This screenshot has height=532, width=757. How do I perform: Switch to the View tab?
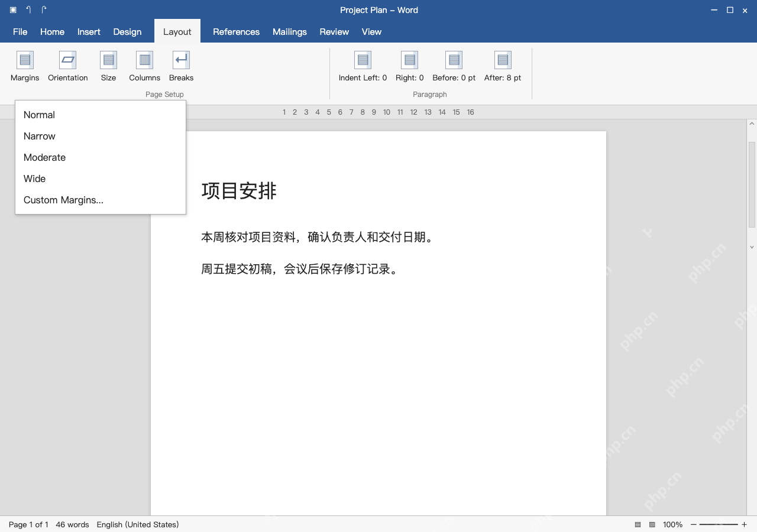(x=371, y=32)
